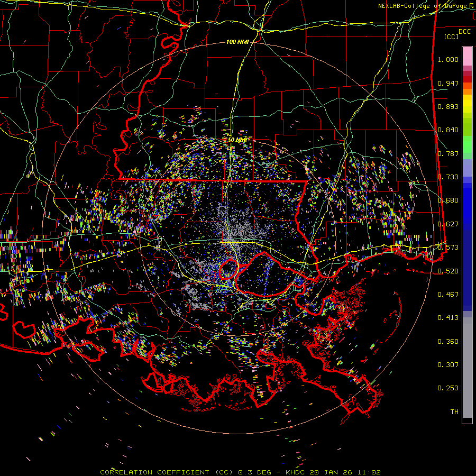This screenshot has height=476, width=476.
Task: Click the [CC] legend unit label
Action: tap(452, 36)
